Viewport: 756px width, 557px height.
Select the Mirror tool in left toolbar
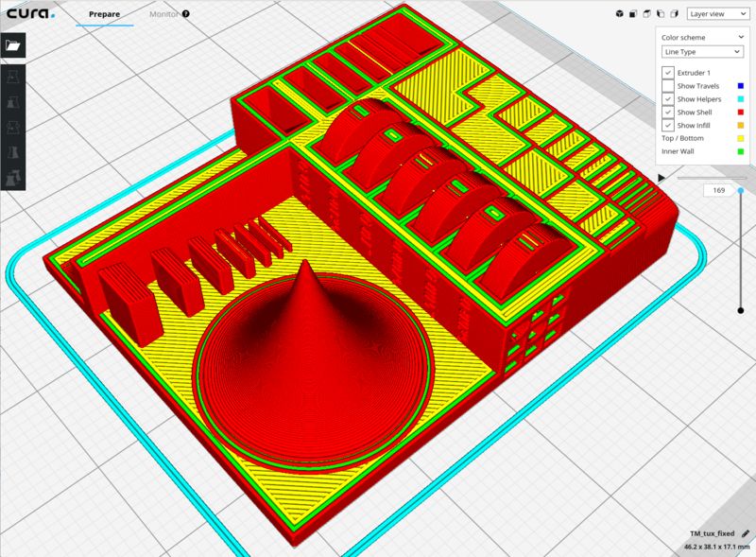pyautogui.click(x=13, y=152)
